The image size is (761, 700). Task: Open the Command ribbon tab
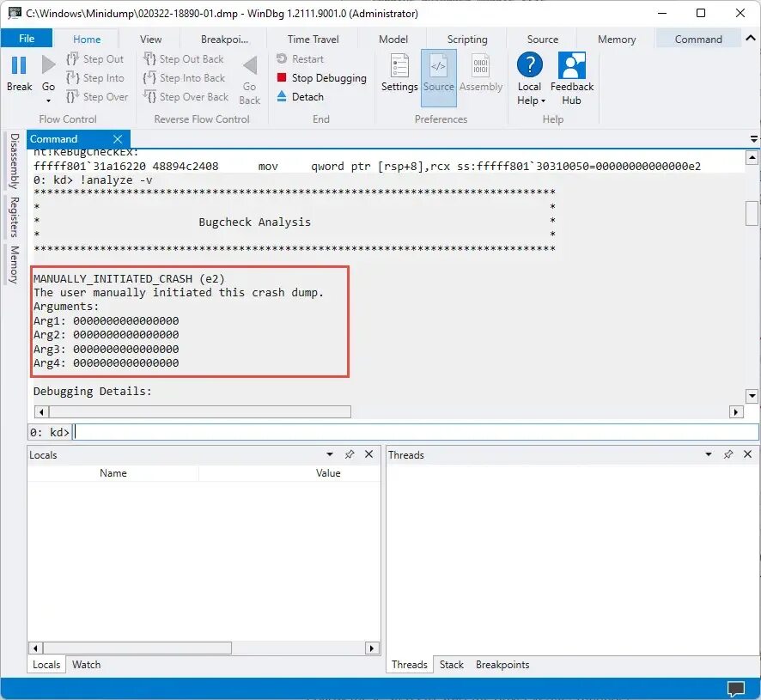(698, 40)
